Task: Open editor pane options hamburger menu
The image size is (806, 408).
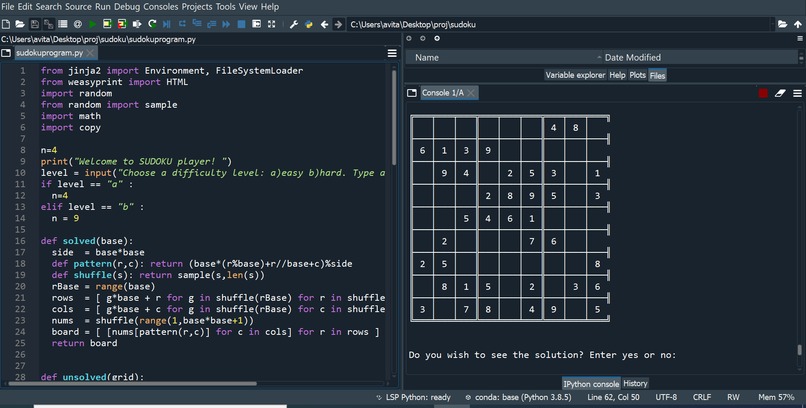Action: tap(392, 53)
